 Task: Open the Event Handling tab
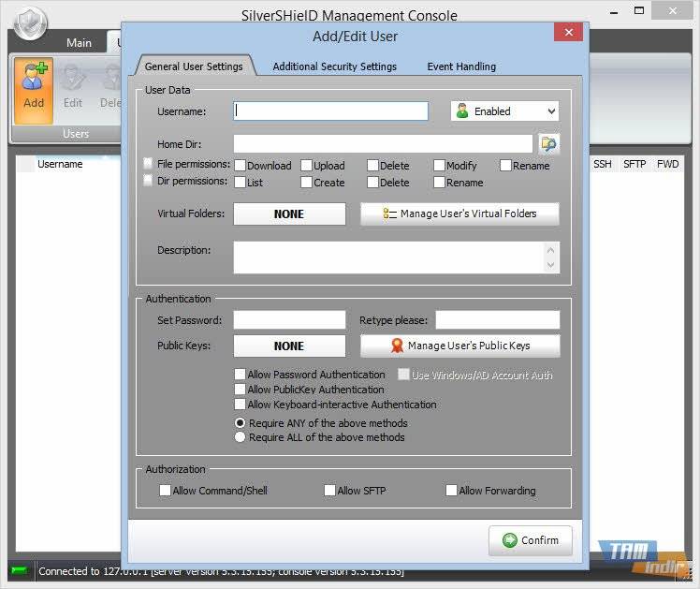coord(460,66)
